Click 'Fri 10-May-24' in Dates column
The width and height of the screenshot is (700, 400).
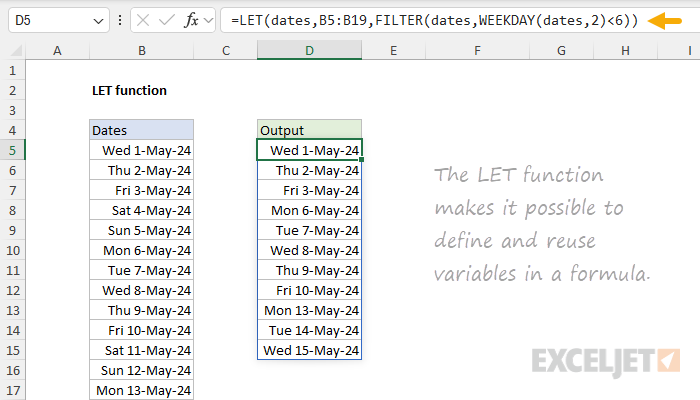(x=142, y=330)
